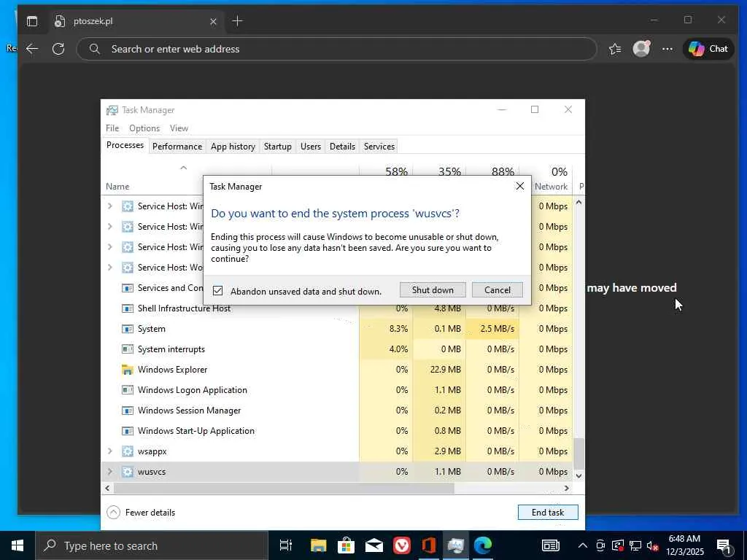Select the Windows Explorer process row
747x560 pixels.
(337, 370)
